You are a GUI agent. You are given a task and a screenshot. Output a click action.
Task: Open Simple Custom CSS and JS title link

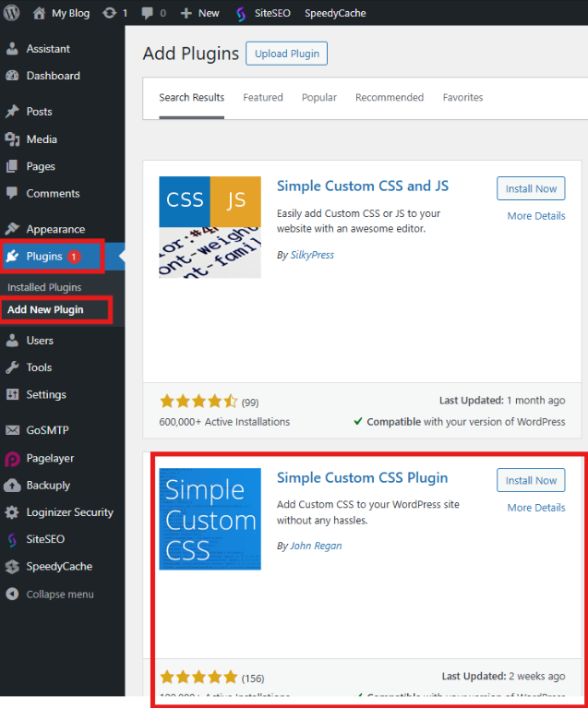coord(363,186)
